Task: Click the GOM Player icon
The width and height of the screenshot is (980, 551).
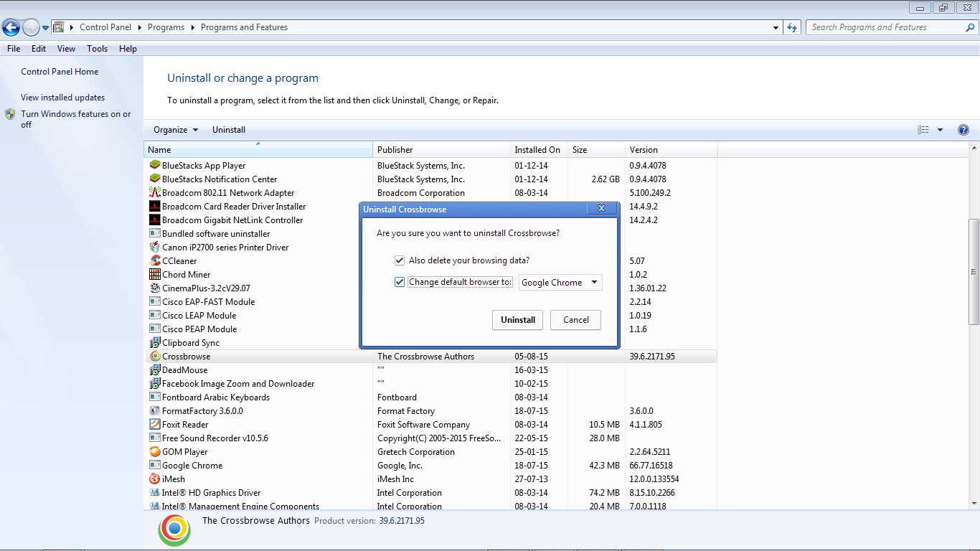Action: (155, 452)
